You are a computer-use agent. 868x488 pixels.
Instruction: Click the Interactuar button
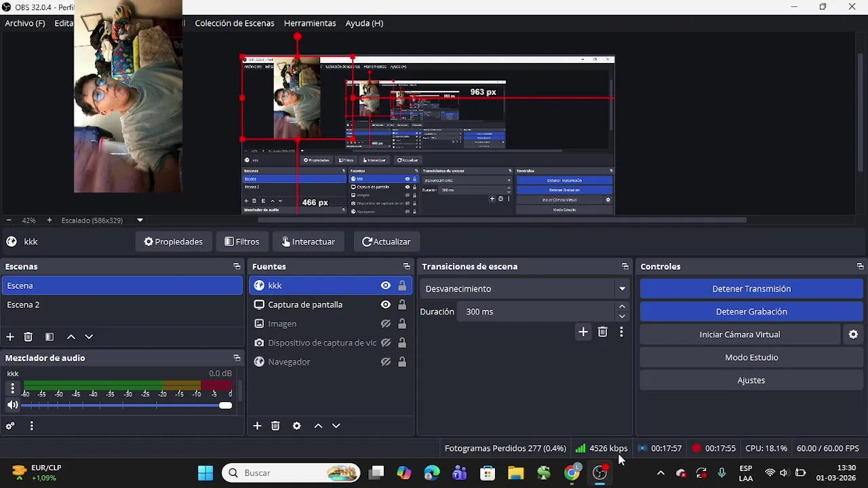[309, 241]
